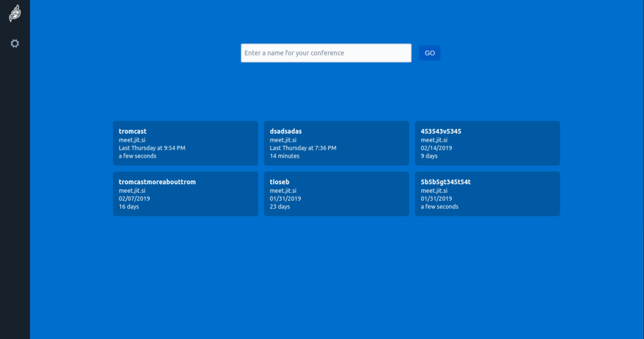Click the 02/14/2019 date text
Screen dimensions: 644x339
pos(436,148)
